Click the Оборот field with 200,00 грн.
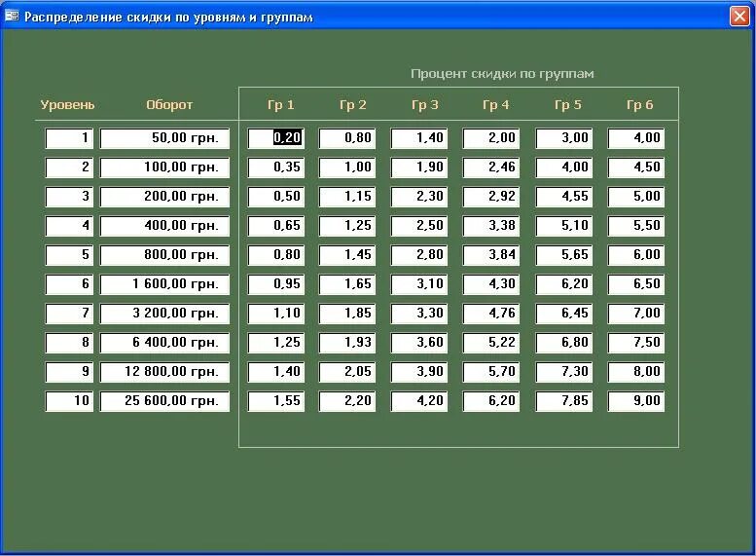The image size is (756, 556). point(164,197)
